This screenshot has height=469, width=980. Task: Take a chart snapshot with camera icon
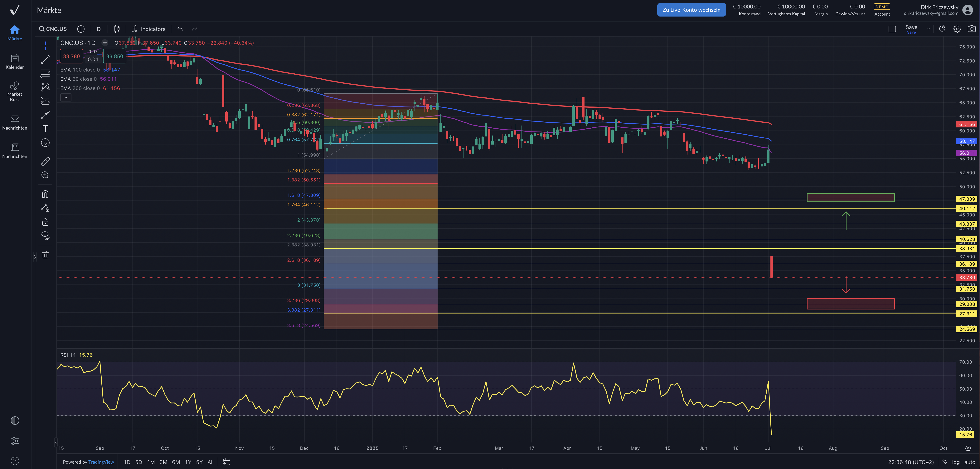(971, 29)
